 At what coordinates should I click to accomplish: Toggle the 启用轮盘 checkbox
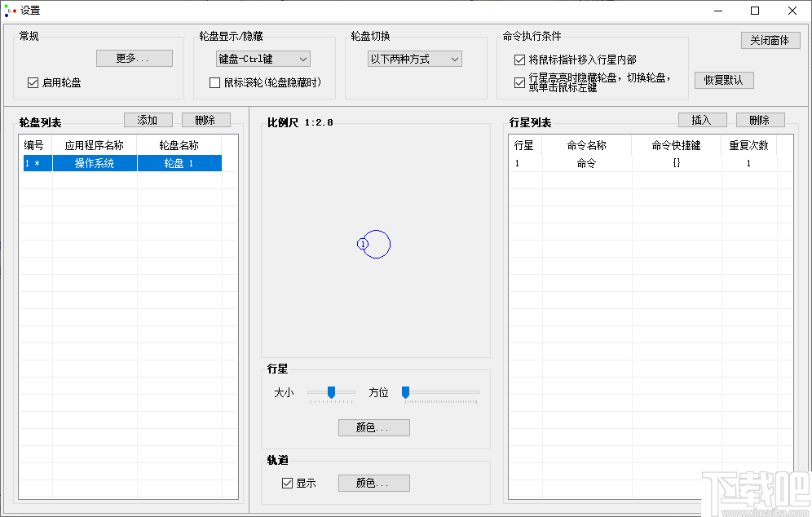pos(33,82)
